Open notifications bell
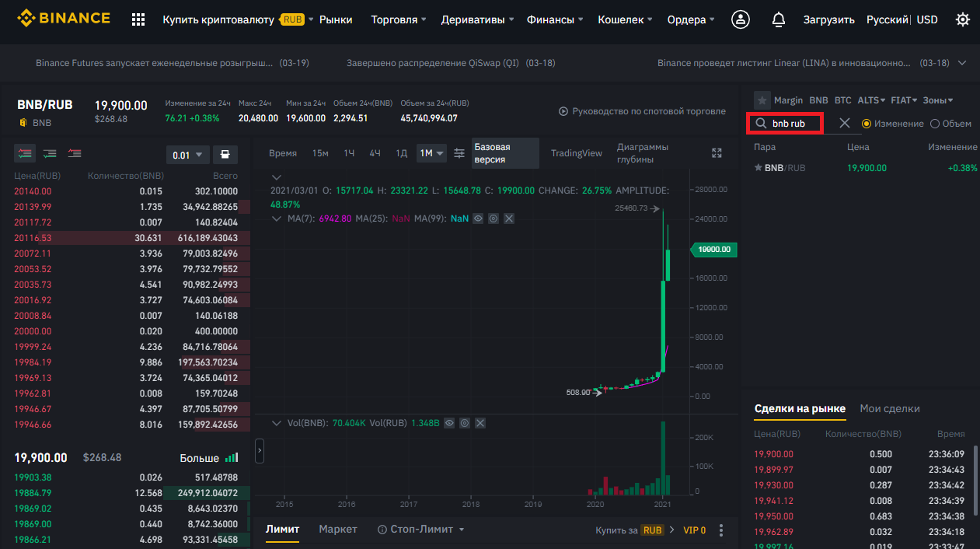980x549 pixels. coord(778,19)
